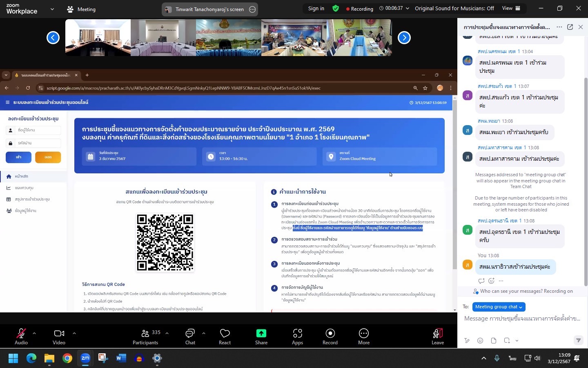588x368 pixels.
Task: Open the Apps button
Action: [297, 336]
